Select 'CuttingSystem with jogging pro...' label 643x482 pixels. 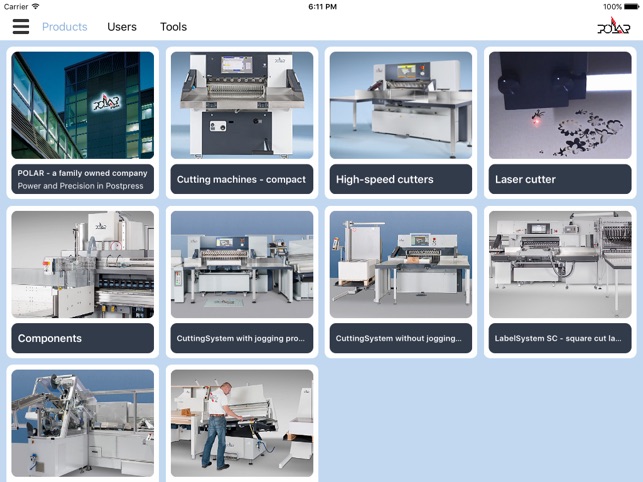click(242, 338)
